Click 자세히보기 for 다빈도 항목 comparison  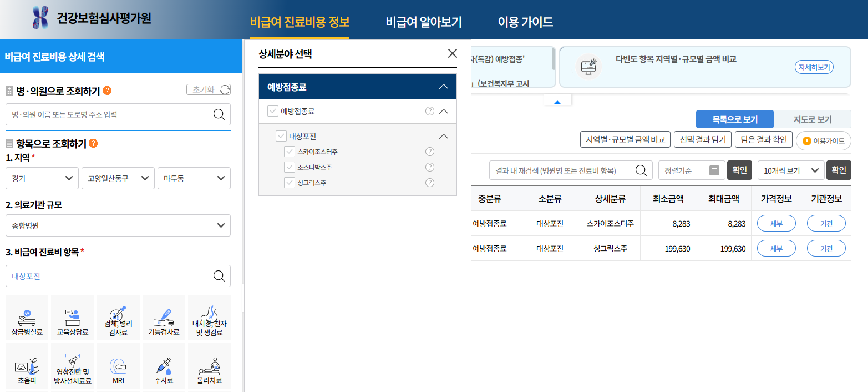814,66
